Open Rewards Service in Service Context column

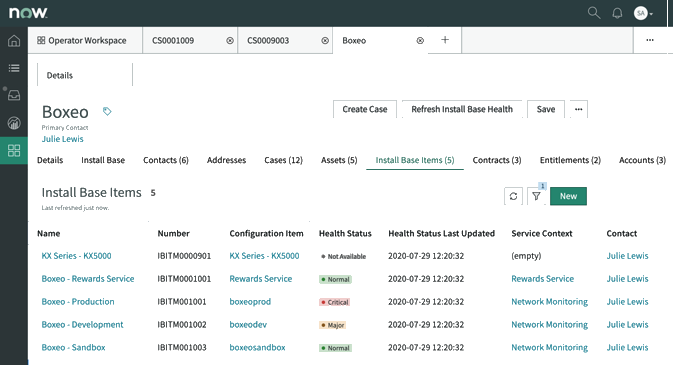(543, 279)
